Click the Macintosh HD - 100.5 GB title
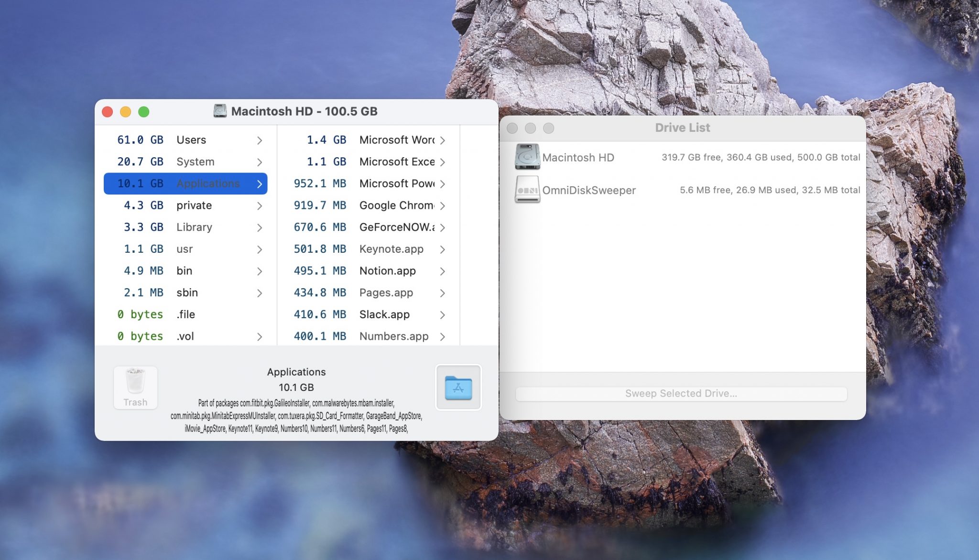 [x=304, y=111]
